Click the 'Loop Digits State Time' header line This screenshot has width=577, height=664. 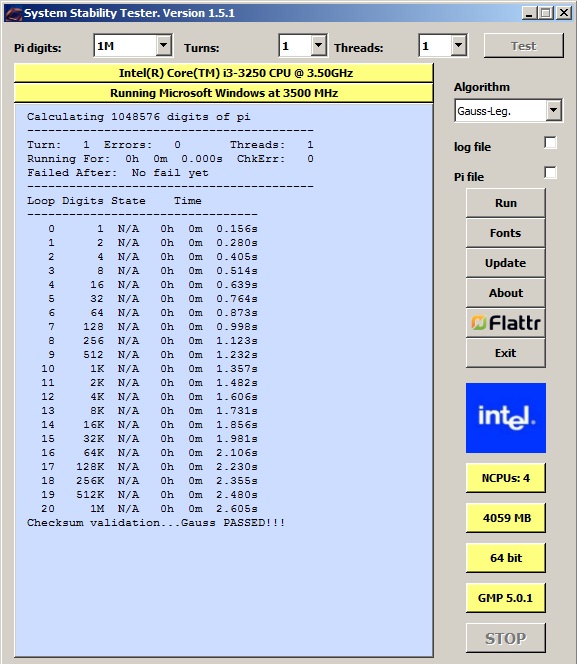(x=114, y=201)
